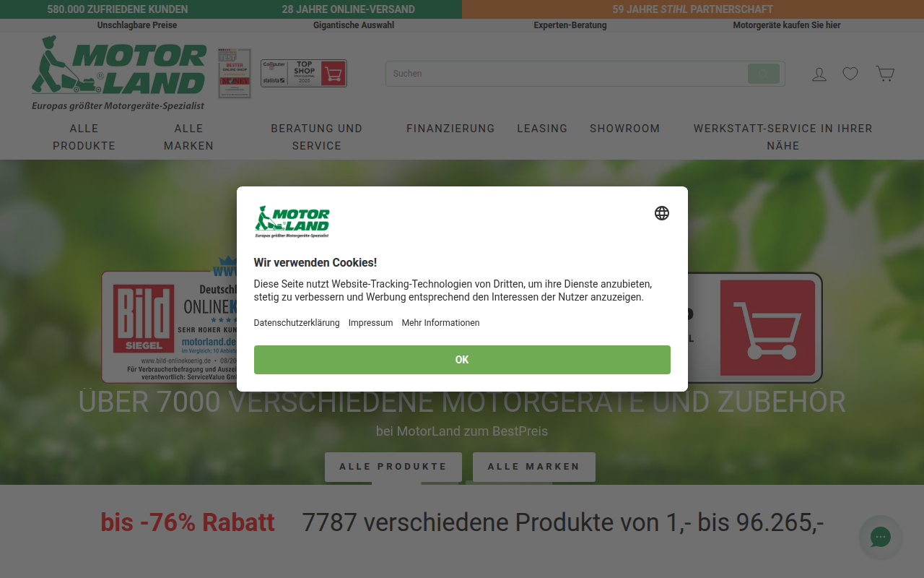Go to the Showroom menu item

(625, 129)
